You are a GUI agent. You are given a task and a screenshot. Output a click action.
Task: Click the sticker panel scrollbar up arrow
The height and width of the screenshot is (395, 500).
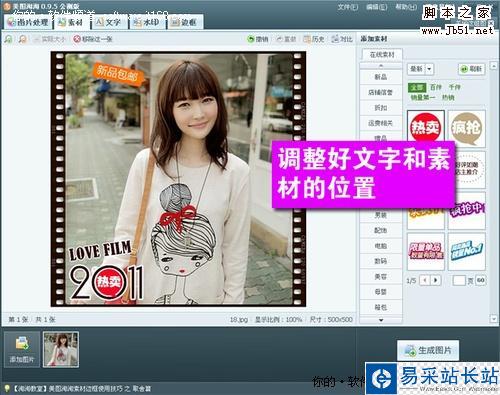[494, 66]
